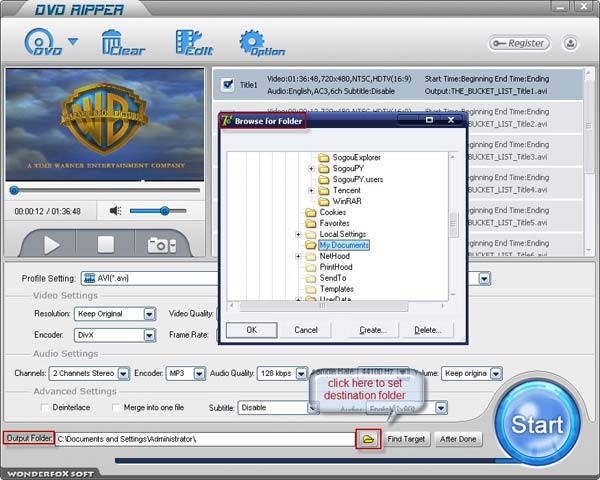Viewport: 600px width, 480px height.
Task: Take a snapshot with the camera icon
Action: (x=157, y=245)
